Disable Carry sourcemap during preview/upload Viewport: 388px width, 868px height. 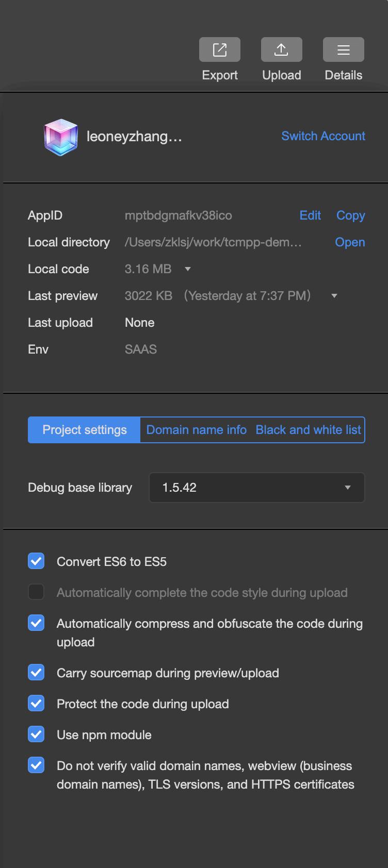coord(36,673)
